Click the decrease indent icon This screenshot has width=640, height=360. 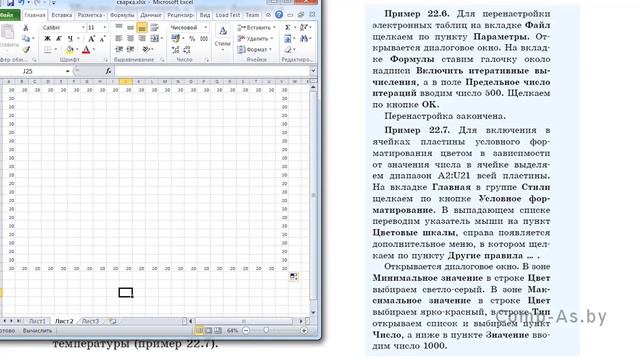click(119, 49)
